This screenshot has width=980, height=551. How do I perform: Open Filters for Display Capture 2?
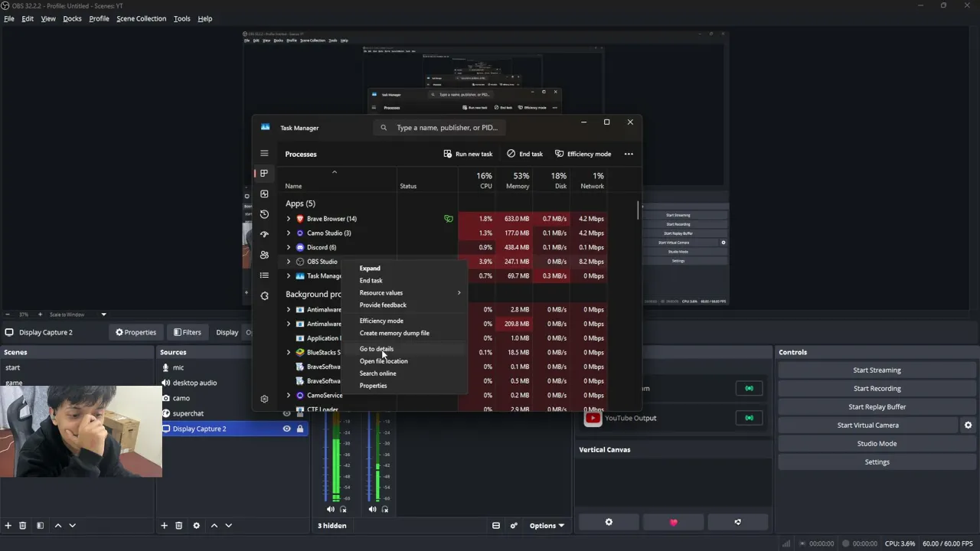click(188, 332)
